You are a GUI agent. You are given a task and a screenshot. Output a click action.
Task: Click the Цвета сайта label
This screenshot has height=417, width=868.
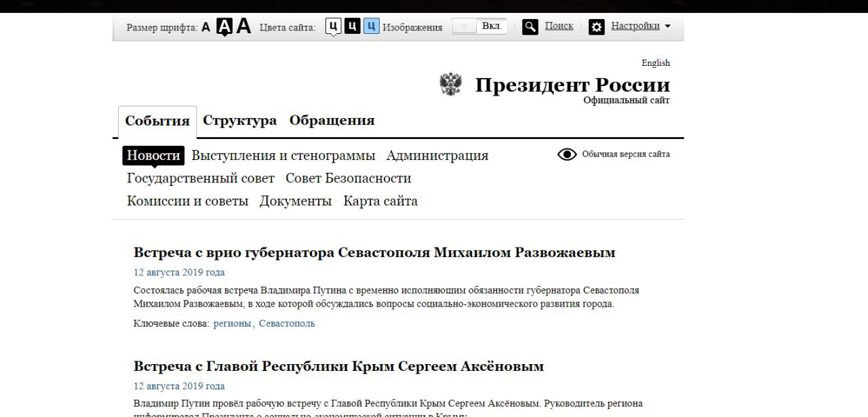(x=288, y=28)
